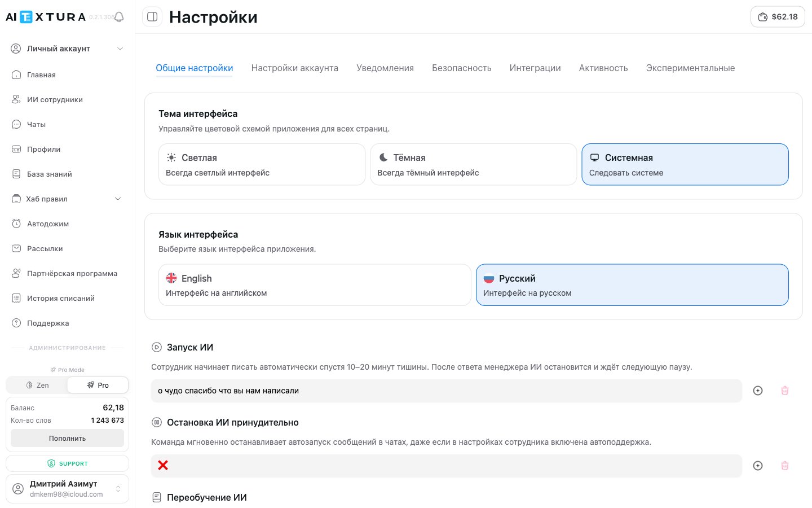812x508 pixels.
Task: Open the Экспериментальные tab
Action: [690, 68]
